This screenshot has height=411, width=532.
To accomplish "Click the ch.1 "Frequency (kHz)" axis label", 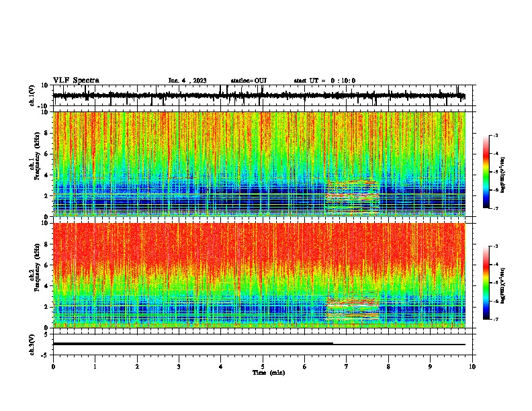I will tap(37, 156).
